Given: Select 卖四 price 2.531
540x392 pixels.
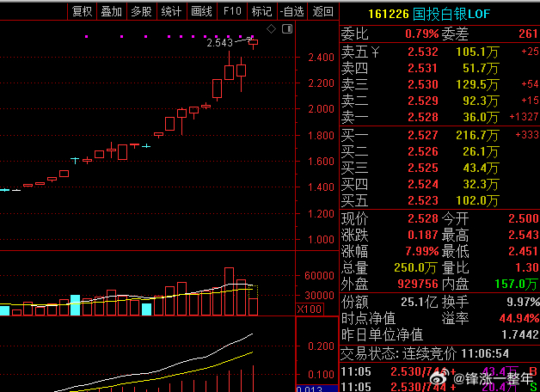Looking at the screenshot, I should pyautogui.click(x=423, y=68).
